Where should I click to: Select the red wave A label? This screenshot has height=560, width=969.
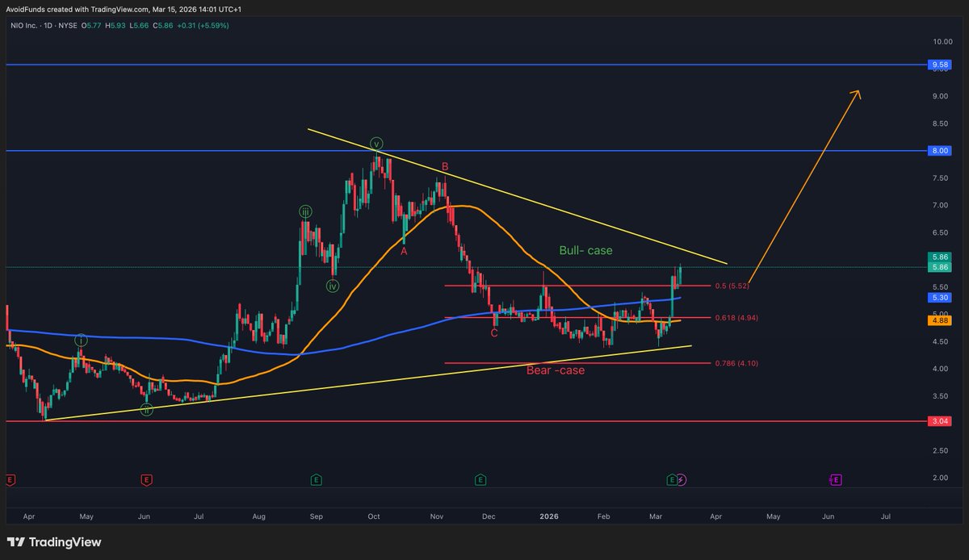click(404, 251)
